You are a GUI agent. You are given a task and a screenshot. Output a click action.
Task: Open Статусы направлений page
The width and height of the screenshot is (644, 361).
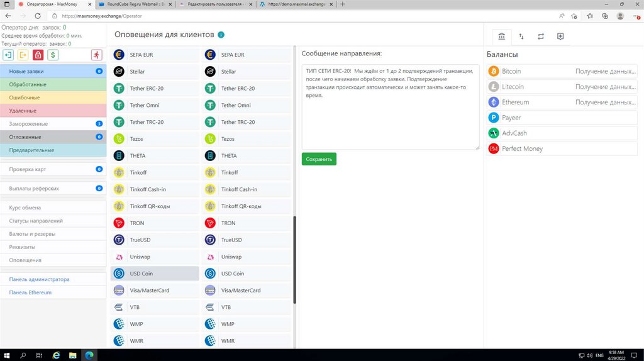(53, 221)
